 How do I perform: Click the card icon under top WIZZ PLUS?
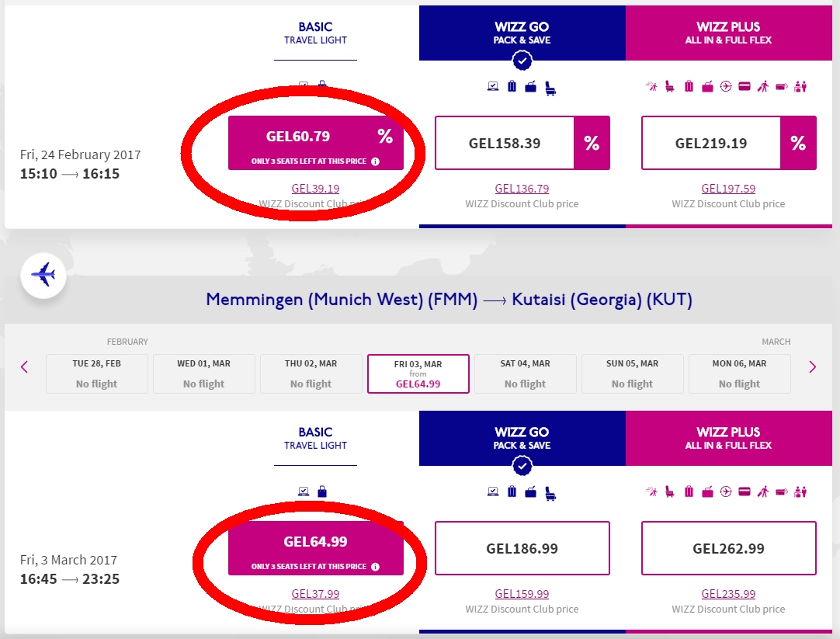click(x=744, y=87)
